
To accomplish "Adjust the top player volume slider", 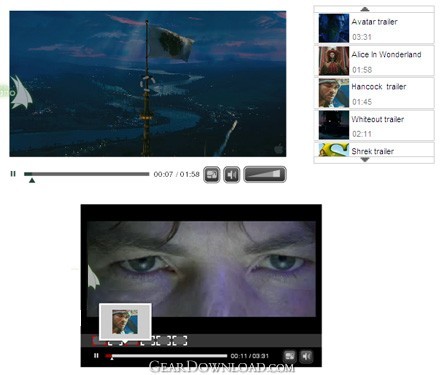I will pos(265,174).
